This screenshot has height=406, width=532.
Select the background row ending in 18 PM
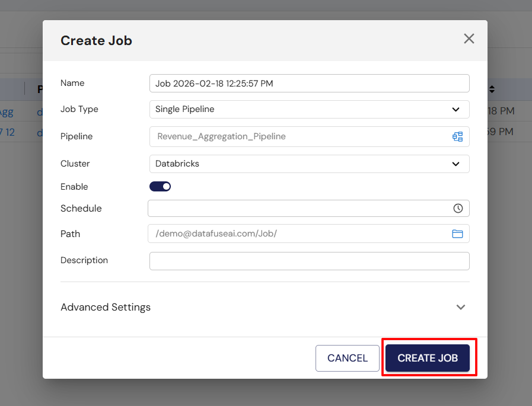(x=507, y=111)
